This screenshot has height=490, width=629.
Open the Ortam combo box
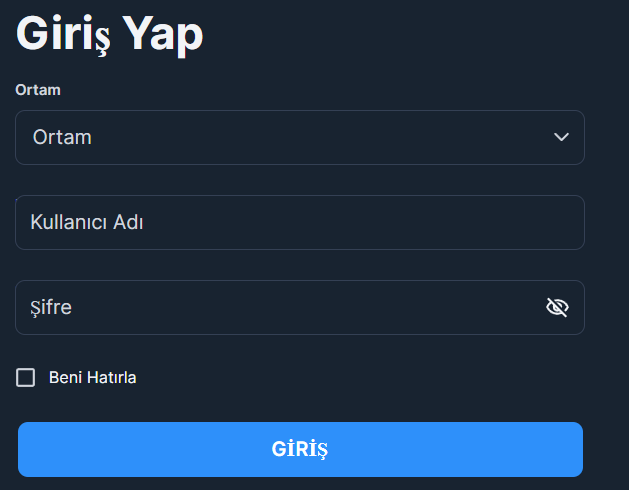300,137
